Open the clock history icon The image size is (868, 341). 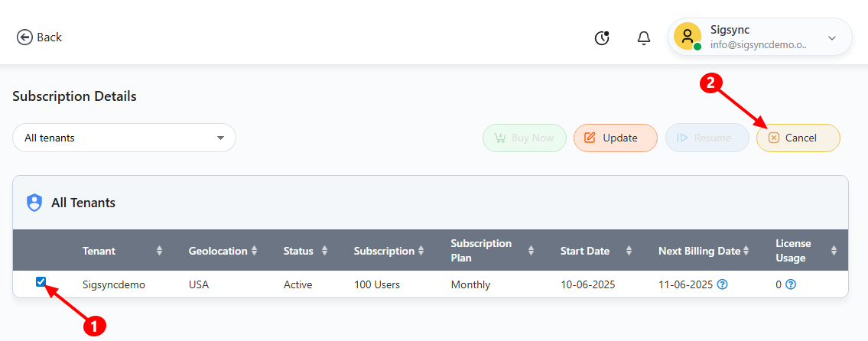coord(602,37)
